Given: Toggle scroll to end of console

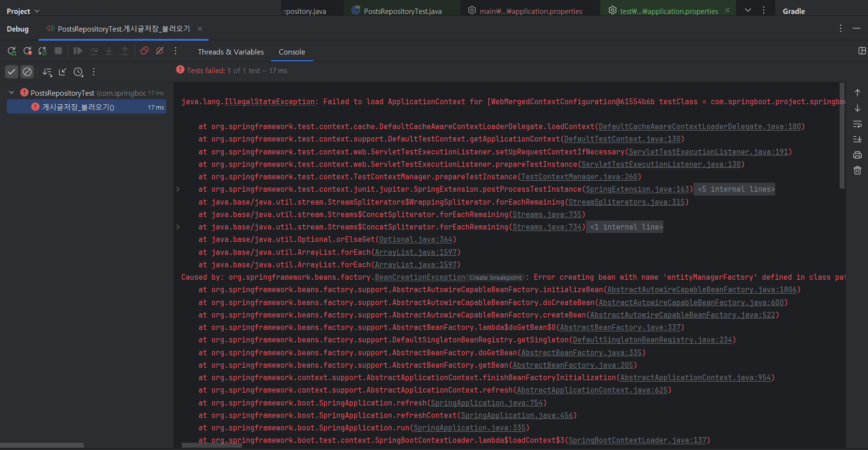Looking at the screenshot, I should coord(857,139).
